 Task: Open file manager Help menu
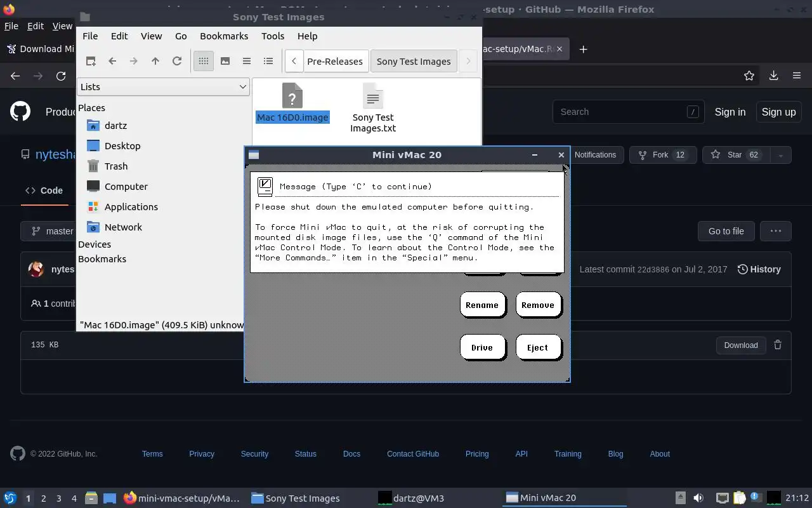point(307,36)
